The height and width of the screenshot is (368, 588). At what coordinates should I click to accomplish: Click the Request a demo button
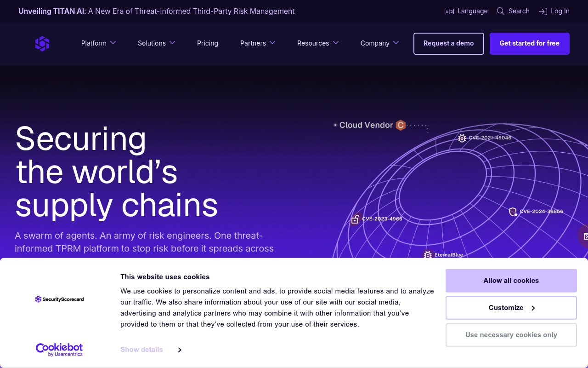point(449,44)
